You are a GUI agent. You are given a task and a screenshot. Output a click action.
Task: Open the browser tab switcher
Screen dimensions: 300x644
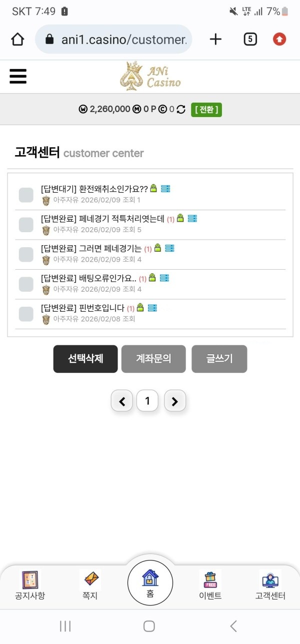250,39
